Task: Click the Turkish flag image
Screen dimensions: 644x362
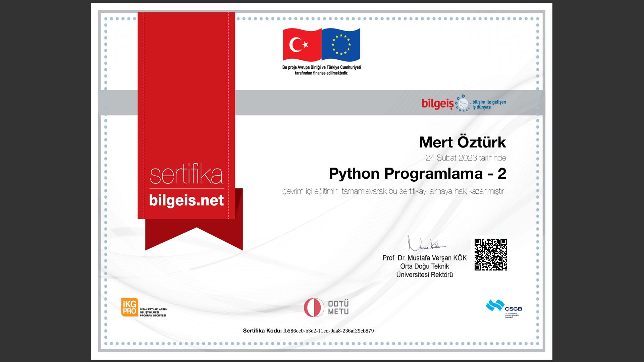Action: [x=302, y=45]
